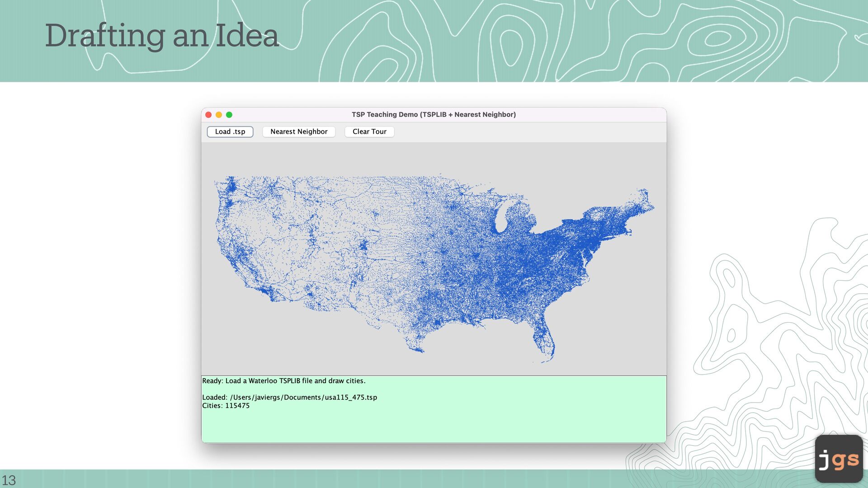Image resolution: width=868 pixels, height=488 pixels.
Task: Click the Lake Michigan gap in map
Action: click(x=500, y=219)
